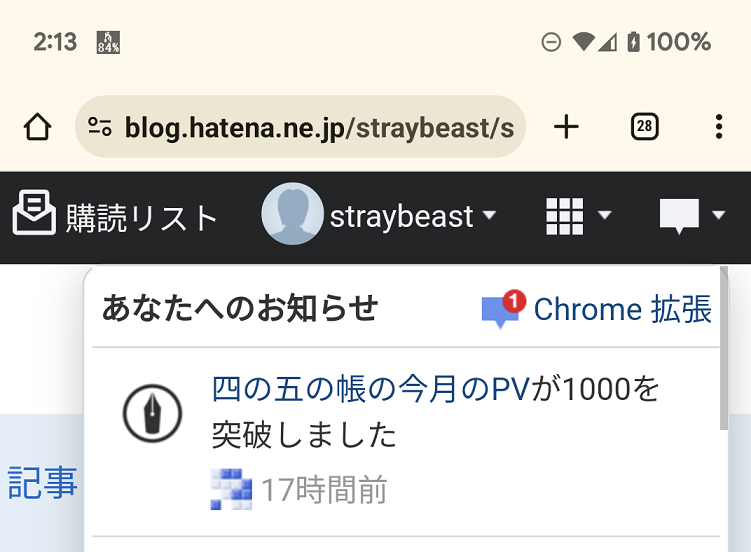This screenshot has height=552, width=751.
Task: Click the pen nib Hatena Blog icon
Action: pos(152,413)
